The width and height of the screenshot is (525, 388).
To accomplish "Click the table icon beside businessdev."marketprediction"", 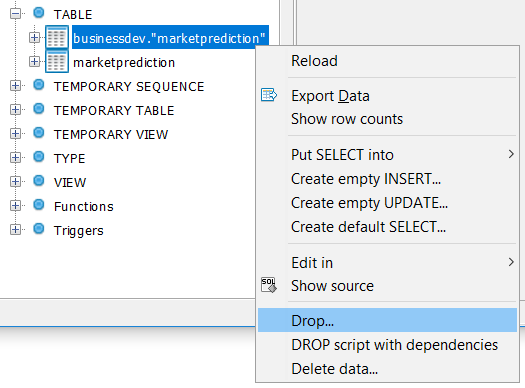I will [57, 37].
